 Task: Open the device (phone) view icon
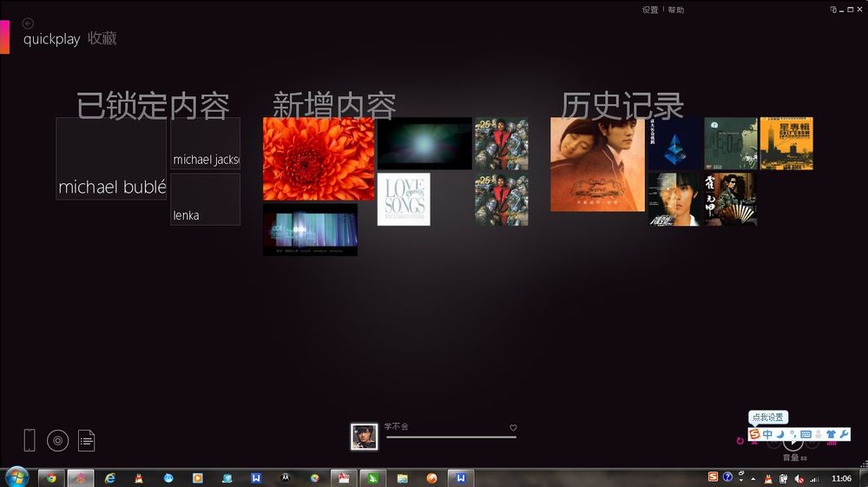[x=30, y=440]
